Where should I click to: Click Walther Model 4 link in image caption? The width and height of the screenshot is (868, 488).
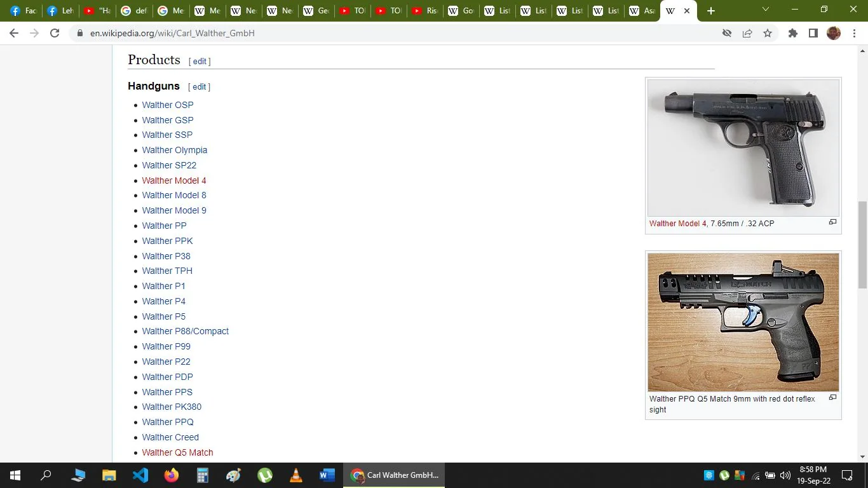tap(678, 224)
